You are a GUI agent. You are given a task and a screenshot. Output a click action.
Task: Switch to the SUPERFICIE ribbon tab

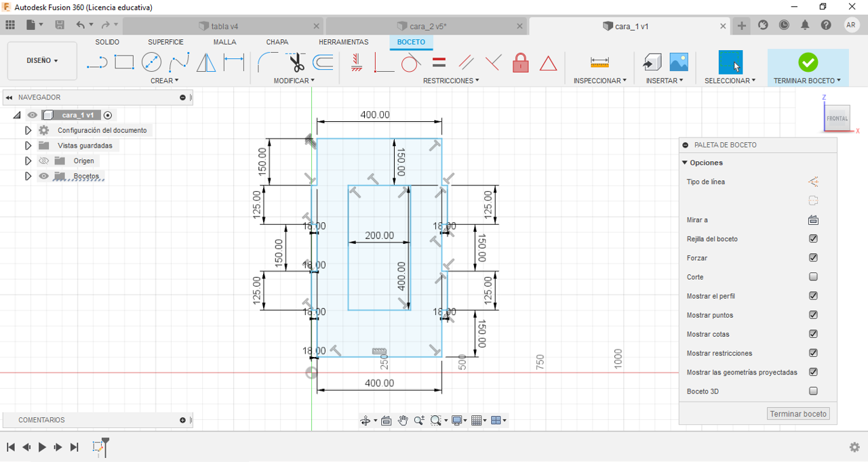point(165,42)
